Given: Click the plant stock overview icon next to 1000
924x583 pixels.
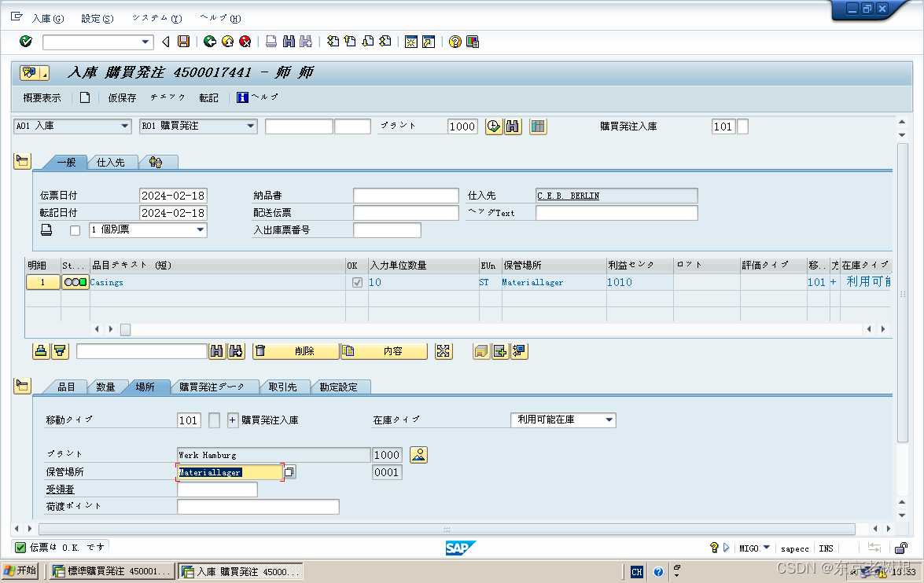Looking at the screenshot, I should tap(418, 455).
